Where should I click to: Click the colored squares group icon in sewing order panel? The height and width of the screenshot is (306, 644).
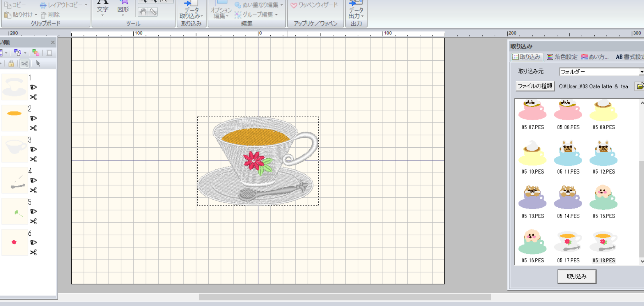tap(36, 53)
